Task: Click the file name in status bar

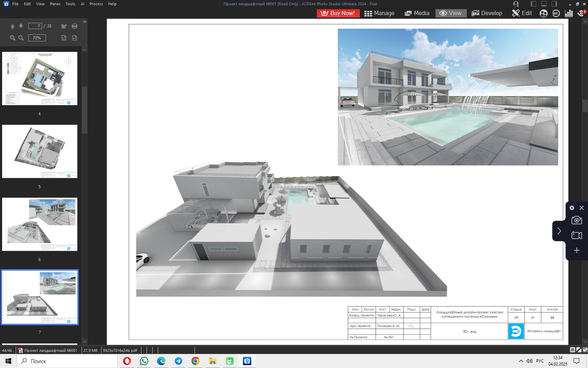Action: [51, 350]
